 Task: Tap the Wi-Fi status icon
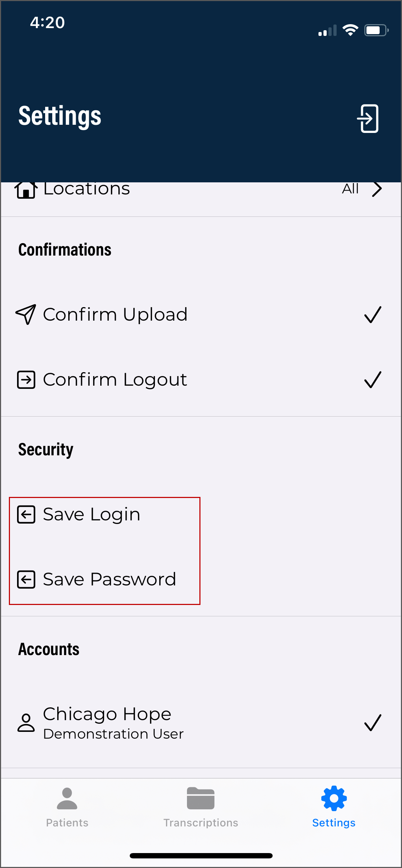350,30
